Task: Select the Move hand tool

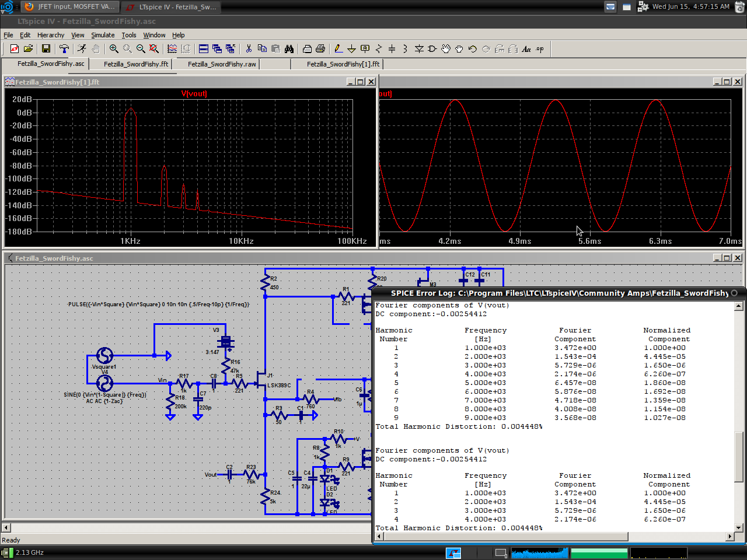Action: click(446, 49)
